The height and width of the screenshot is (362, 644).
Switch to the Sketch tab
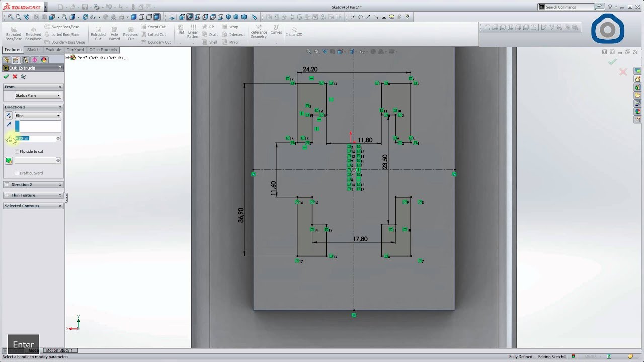(33, 50)
